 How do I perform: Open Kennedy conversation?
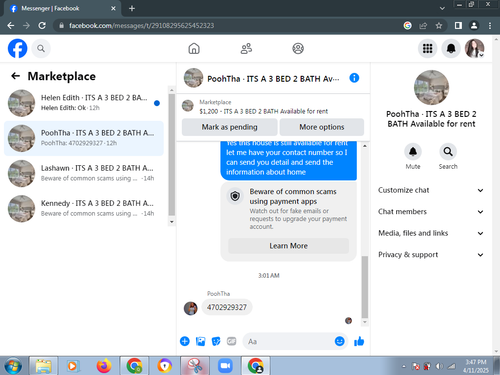pyautogui.click(x=83, y=209)
